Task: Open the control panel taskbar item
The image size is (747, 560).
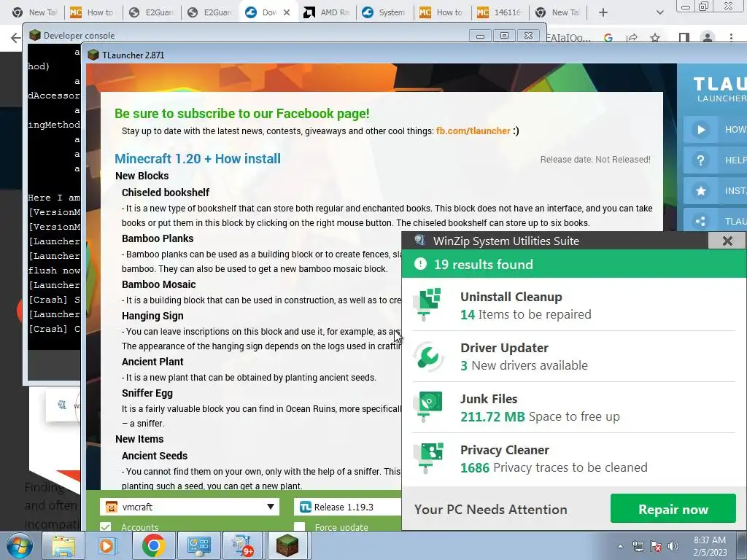Action: pos(198,545)
